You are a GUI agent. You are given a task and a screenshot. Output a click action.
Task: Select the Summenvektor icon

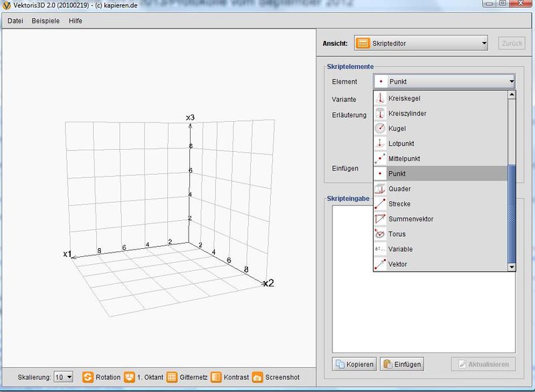pos(380,219)
